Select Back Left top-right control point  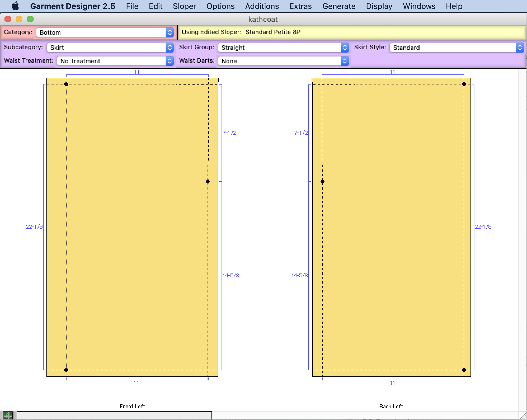(464, 84)
